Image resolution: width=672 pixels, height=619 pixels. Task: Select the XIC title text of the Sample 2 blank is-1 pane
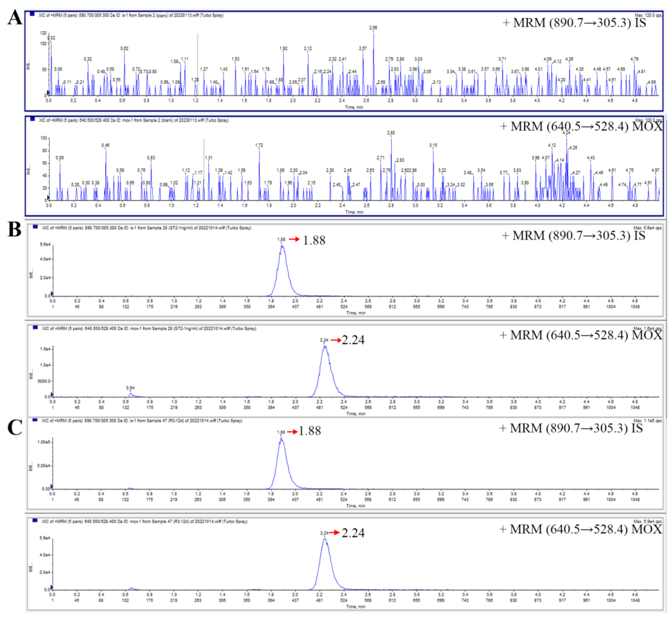[x=131, y=15]
